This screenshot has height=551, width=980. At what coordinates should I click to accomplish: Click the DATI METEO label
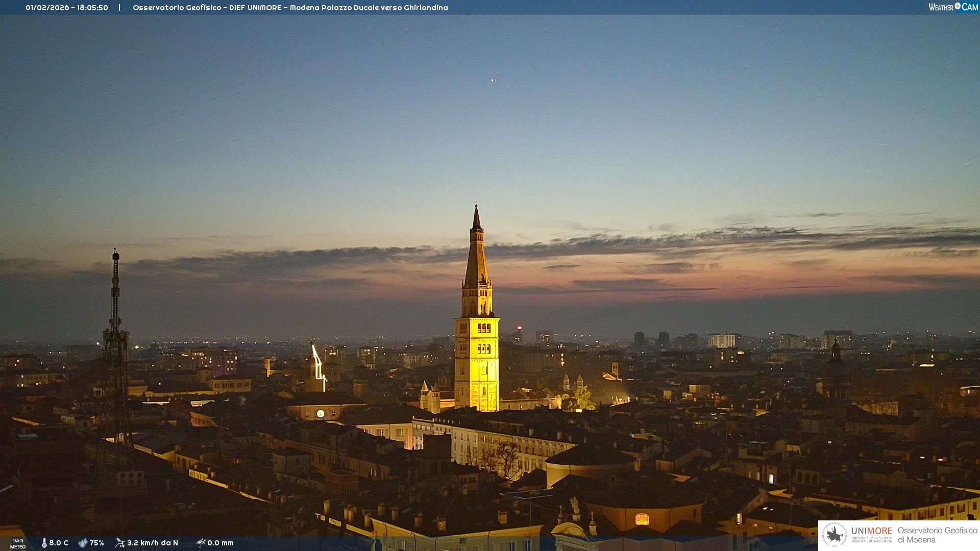18,543
